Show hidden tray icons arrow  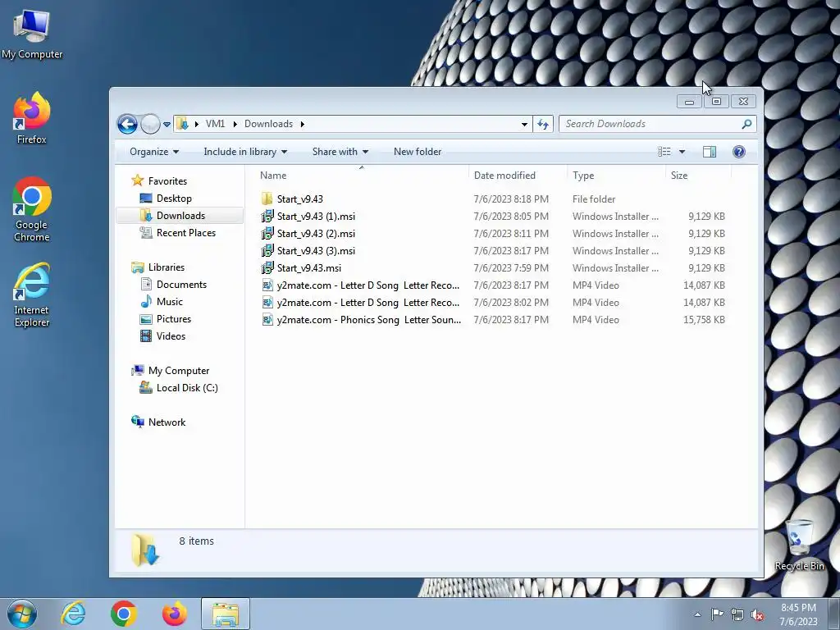click(x=697, y=614)
